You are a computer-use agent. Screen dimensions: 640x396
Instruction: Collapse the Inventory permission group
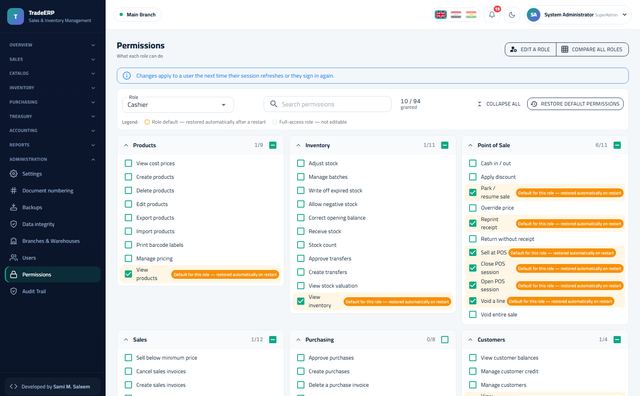tap(298, 145)
